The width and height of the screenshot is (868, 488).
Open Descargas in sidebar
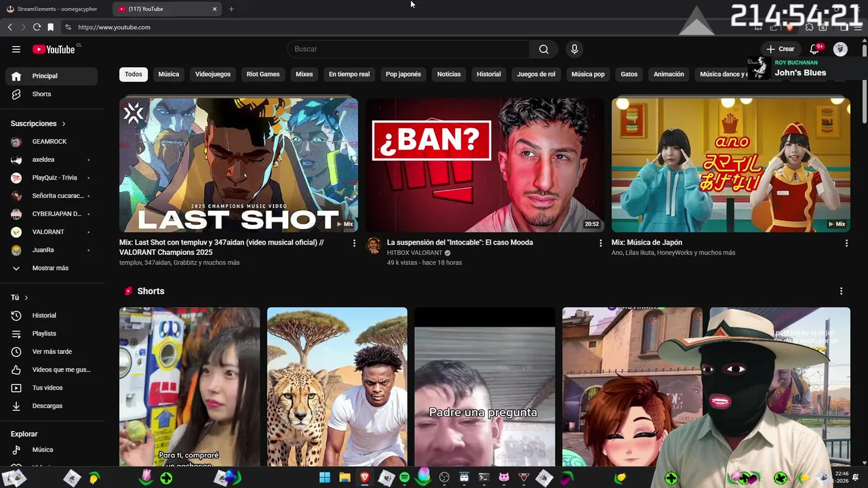(52, 406)
